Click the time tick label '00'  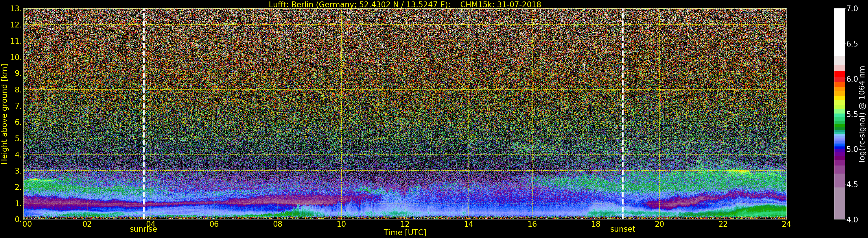point(27,224)
